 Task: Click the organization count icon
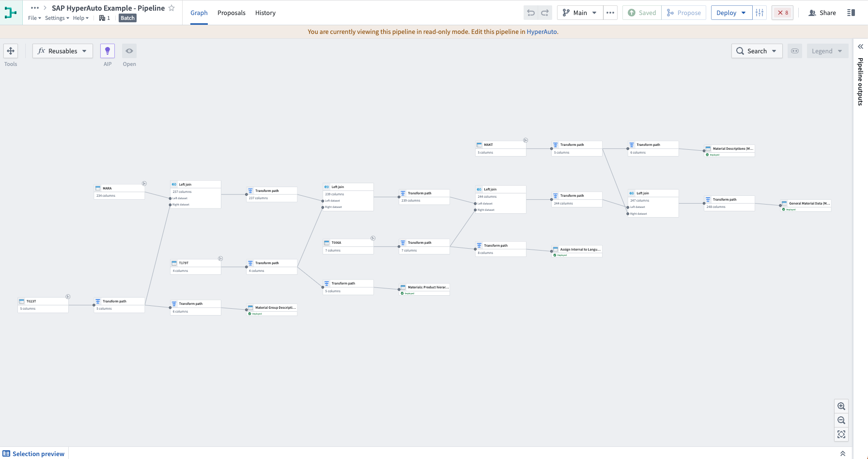[105, 18]
